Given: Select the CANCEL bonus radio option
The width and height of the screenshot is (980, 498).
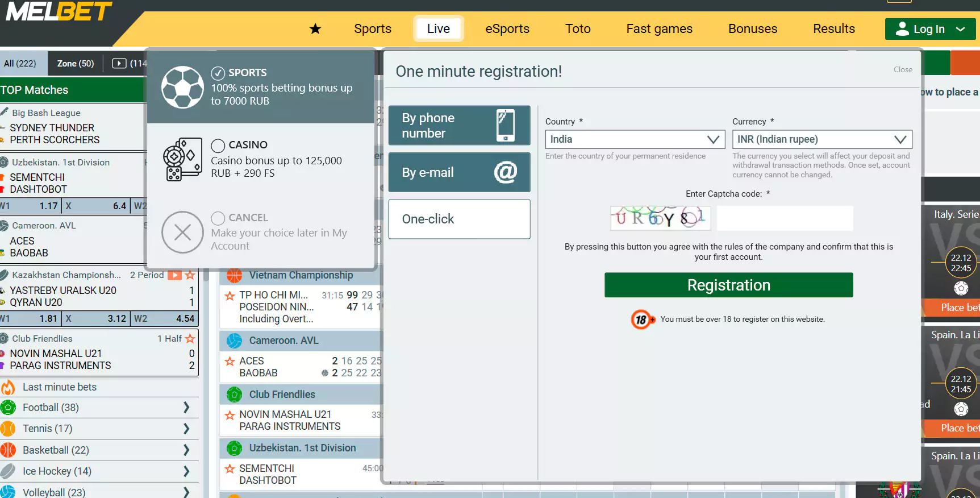Looking at the screenshot, I should click(x=218, y=218).
